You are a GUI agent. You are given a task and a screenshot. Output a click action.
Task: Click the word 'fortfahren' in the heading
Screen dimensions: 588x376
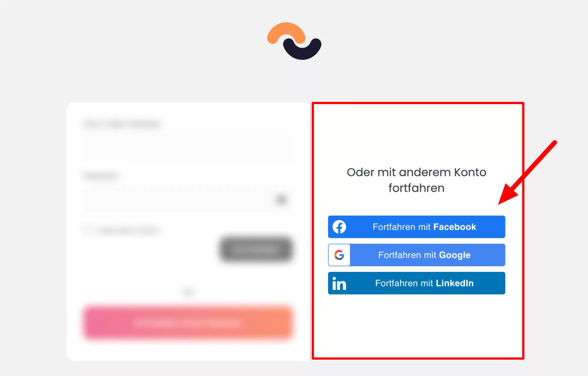point(417,188)
